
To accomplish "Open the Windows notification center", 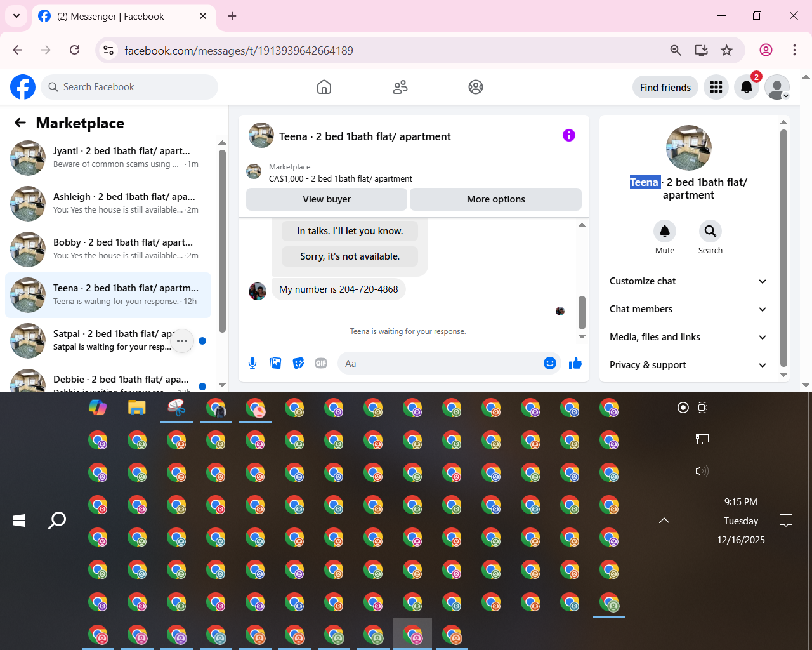I will tap(786, 521).
